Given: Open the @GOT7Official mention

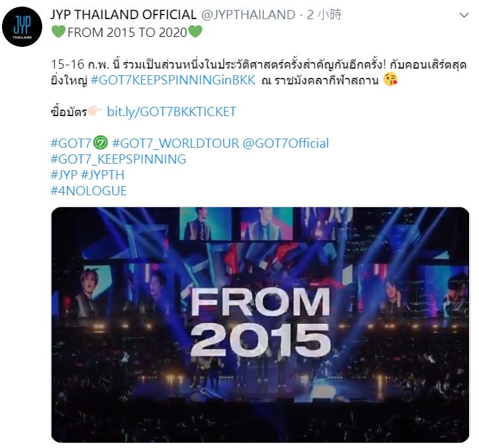Looking at the screenshot, I should pos(286,143).
